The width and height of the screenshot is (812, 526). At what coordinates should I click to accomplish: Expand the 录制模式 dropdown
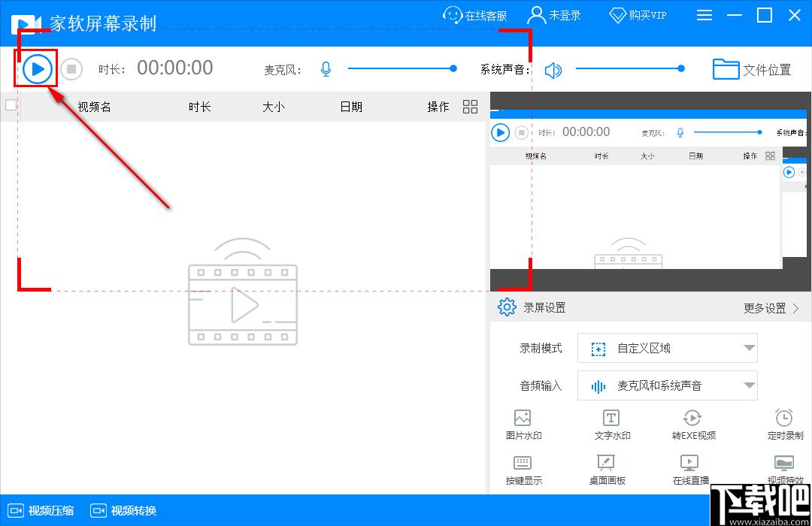668,348
